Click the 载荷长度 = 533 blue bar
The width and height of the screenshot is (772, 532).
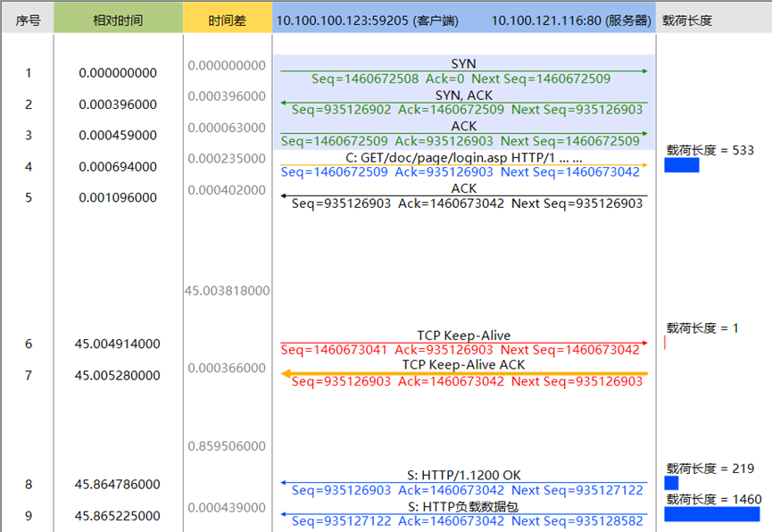coord(681,165)
